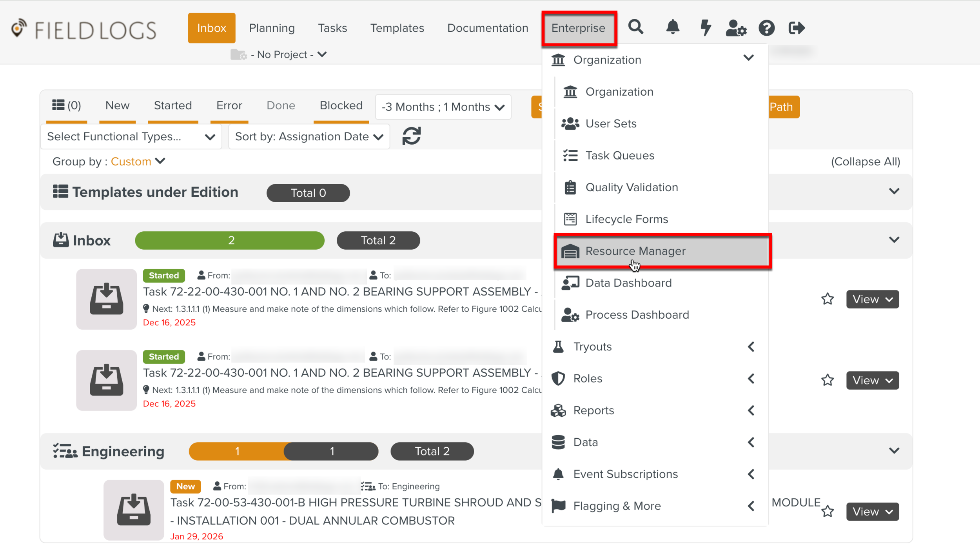The image size is (980, 550).
Task: Favorite the first bearing support task
Action: pos(828,299)
